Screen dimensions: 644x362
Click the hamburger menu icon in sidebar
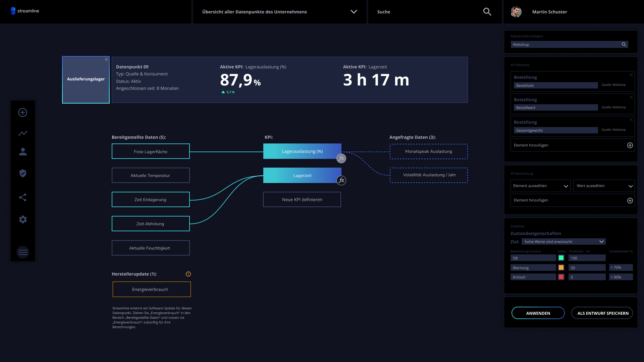pos(23,252)
